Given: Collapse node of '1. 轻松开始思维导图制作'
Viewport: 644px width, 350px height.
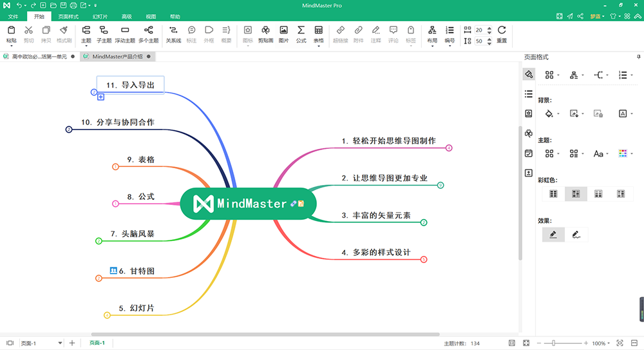Looking at the screenshot, I should 449,148.
